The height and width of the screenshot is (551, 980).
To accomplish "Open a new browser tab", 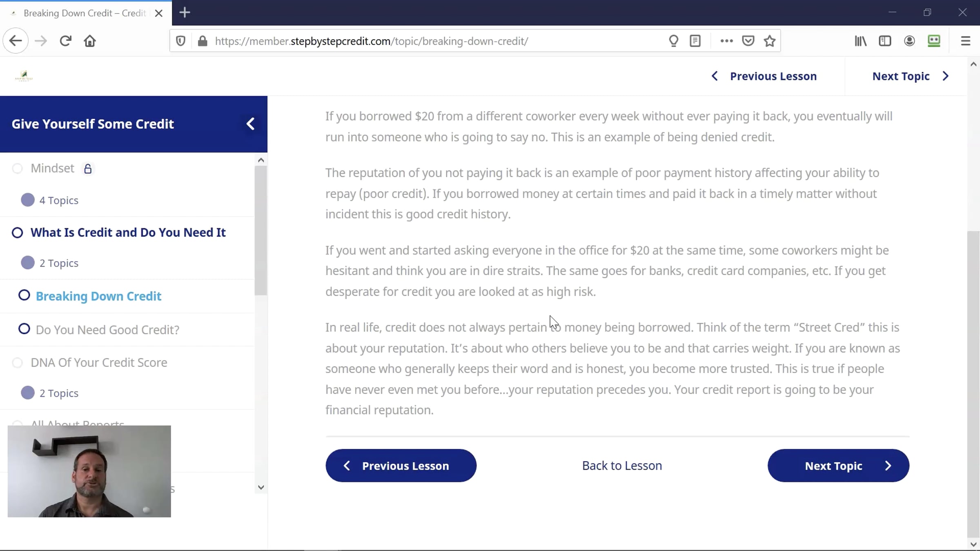I will point(185,13).
